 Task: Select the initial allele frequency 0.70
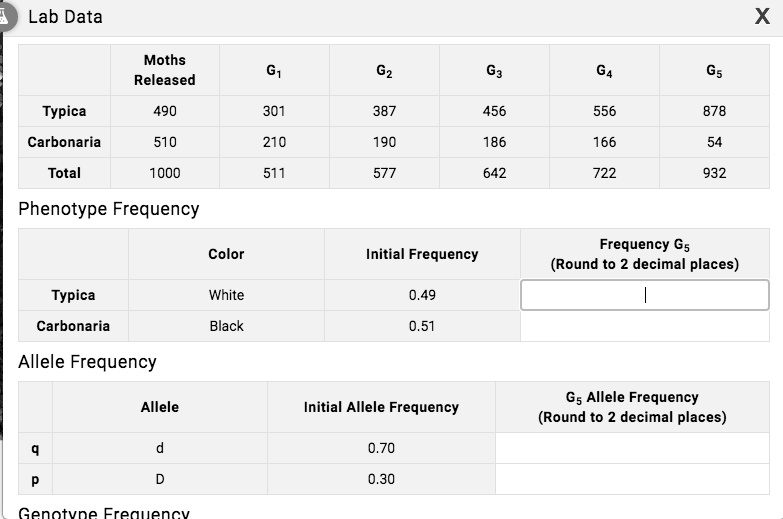tap(381, 448)
